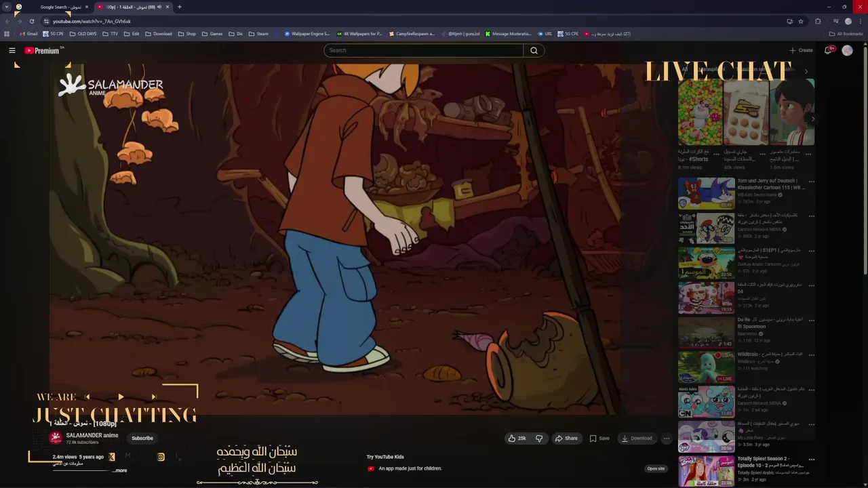Open Chrome three-dot menu
Screen dimensions: 868x488
(860, 21)
